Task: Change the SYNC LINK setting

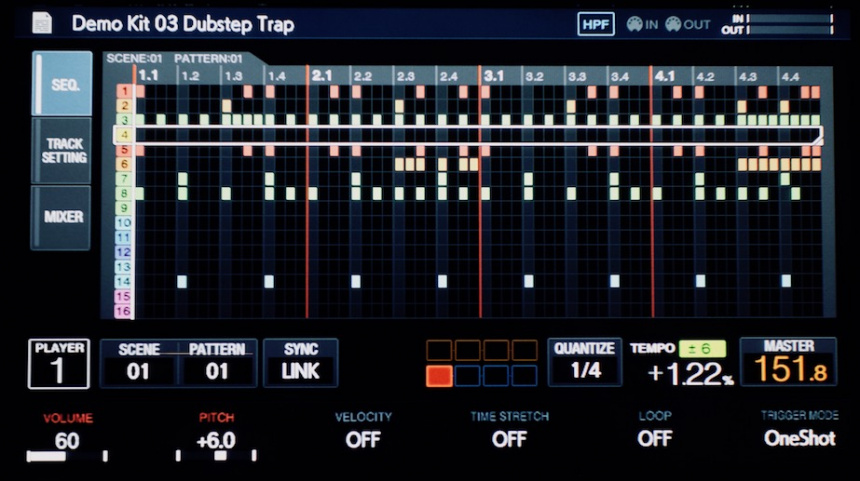Action: (x=301, y=363)
